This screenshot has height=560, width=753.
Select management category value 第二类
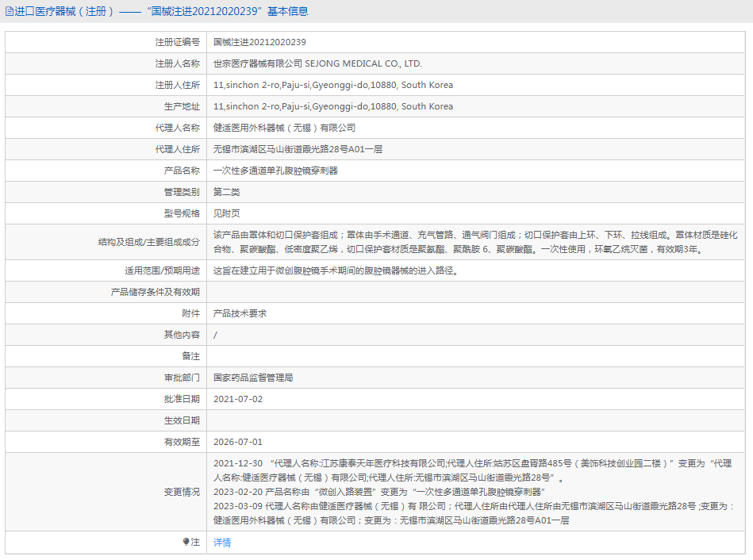point(227,192)
